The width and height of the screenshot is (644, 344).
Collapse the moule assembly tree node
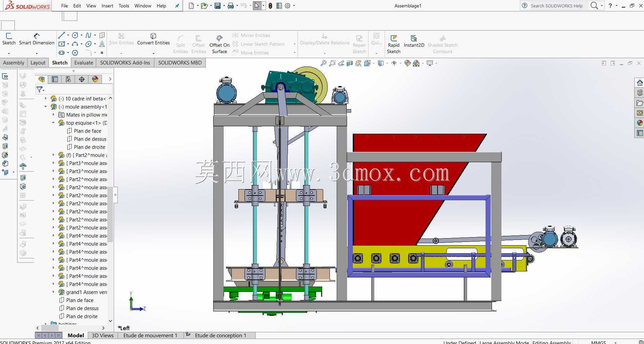click(46, 107)
